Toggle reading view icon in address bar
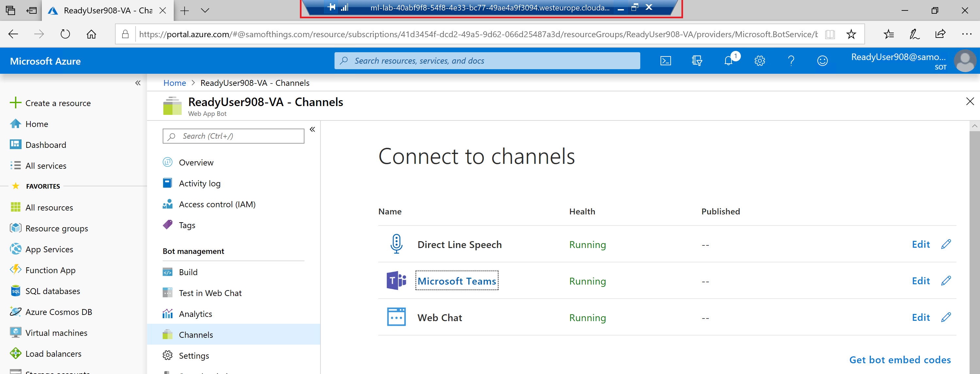Screen dimensions: 980x374 pos(830,34)
